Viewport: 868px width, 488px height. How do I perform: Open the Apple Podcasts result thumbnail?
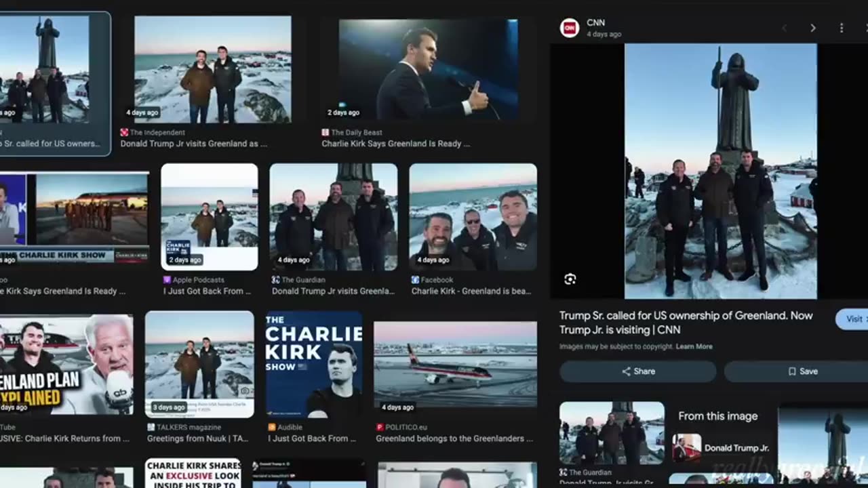pos(209,217)
